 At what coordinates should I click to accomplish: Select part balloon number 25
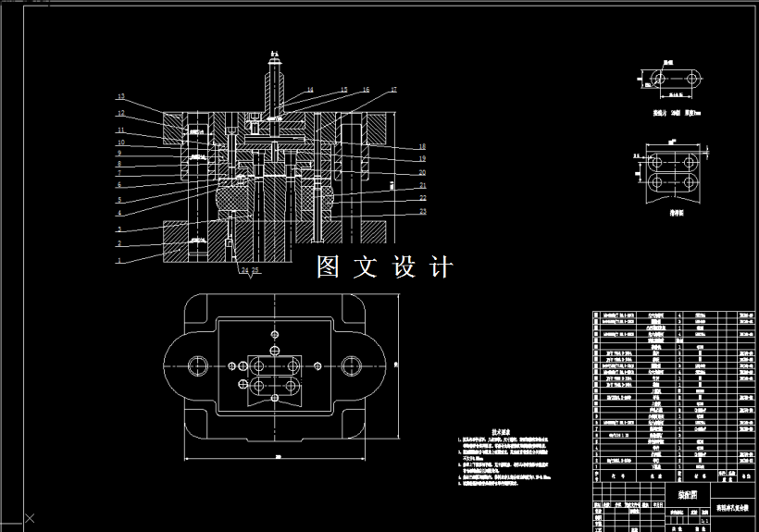coord(255,270)
